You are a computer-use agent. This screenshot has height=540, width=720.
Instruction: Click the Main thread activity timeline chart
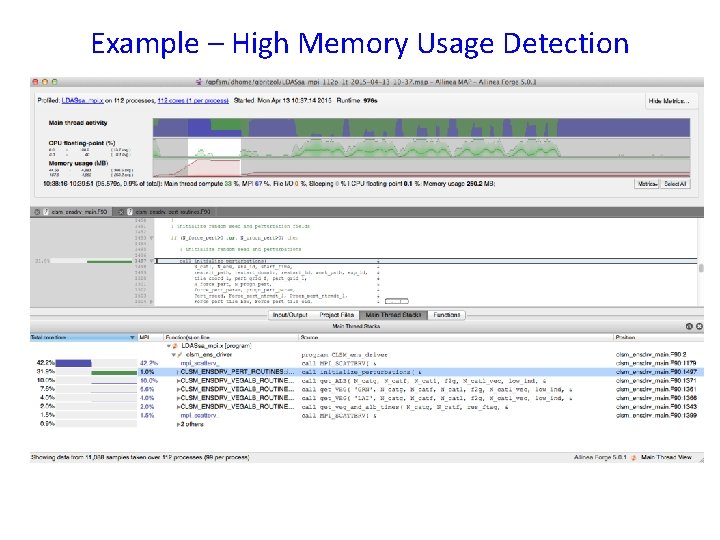point(421,128)
